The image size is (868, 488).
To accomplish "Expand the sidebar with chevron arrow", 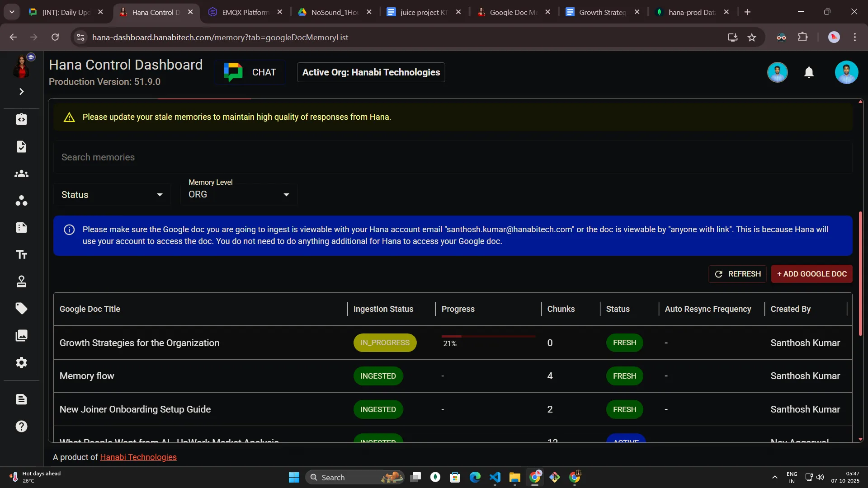I will tap(21, 92).
